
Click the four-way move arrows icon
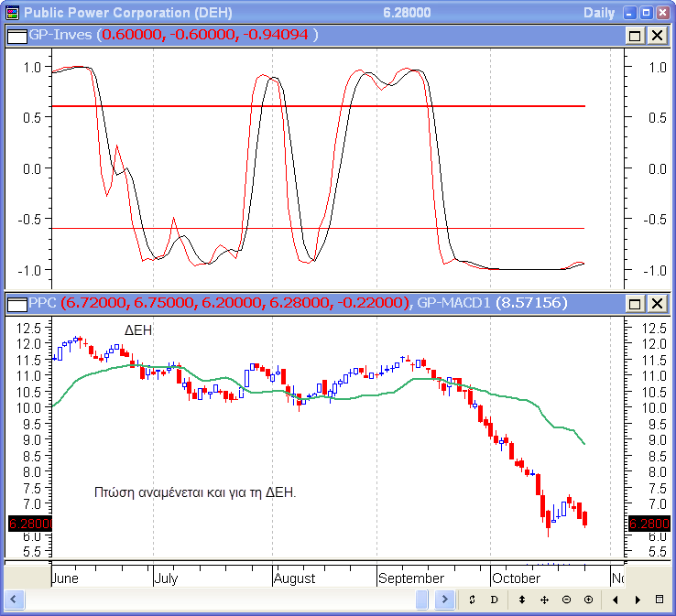(x=544, y=600)
